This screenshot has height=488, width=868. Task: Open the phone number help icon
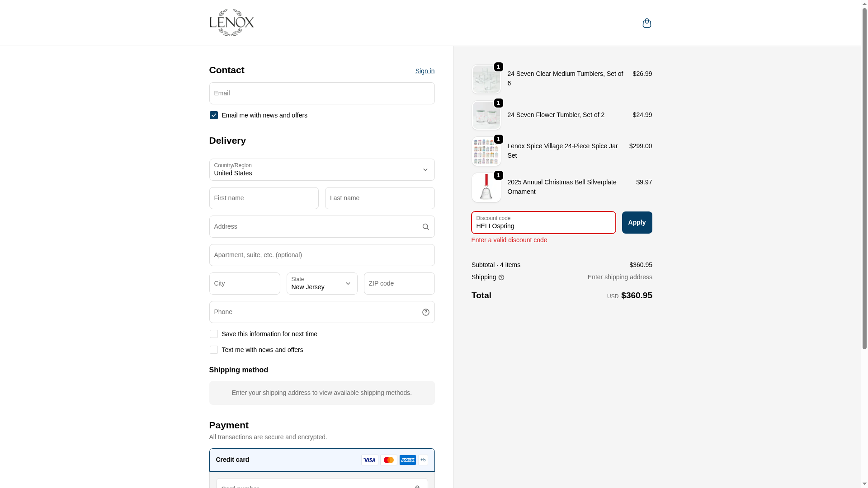point(425,312)
